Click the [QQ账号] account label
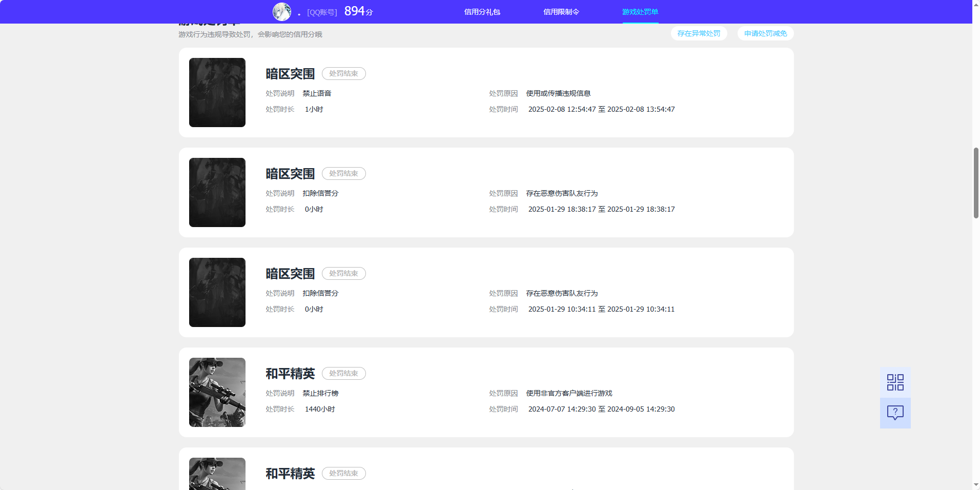 click(x=322, y=12)
